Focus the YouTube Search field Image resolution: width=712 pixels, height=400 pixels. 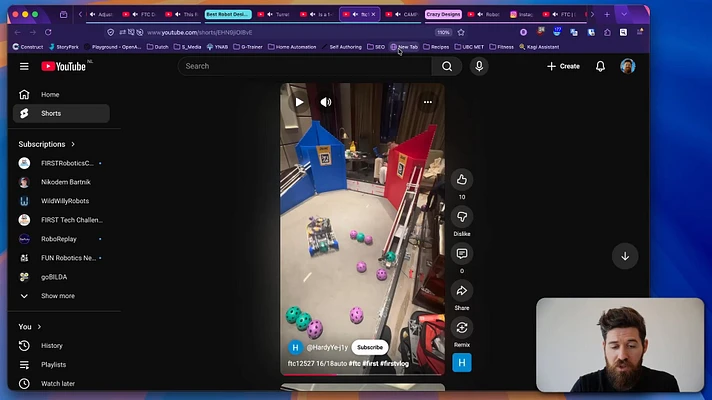pyautogui.click(x=305, y=66)
